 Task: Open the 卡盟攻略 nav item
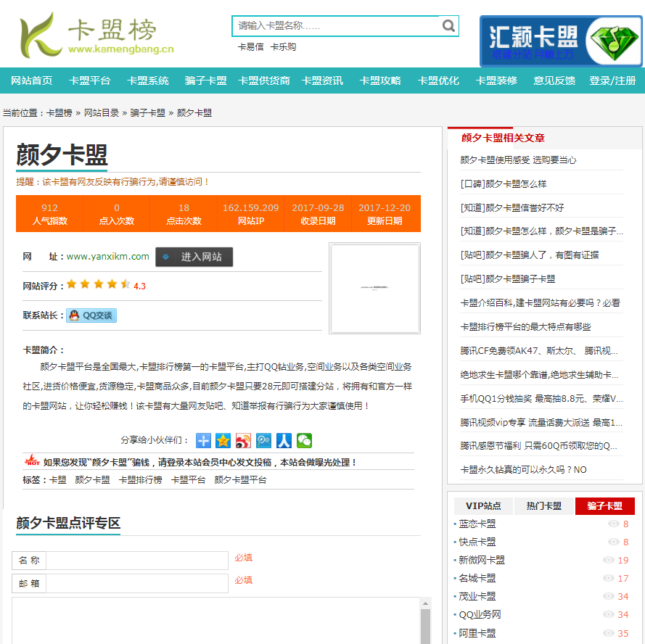tap(380, 80)
